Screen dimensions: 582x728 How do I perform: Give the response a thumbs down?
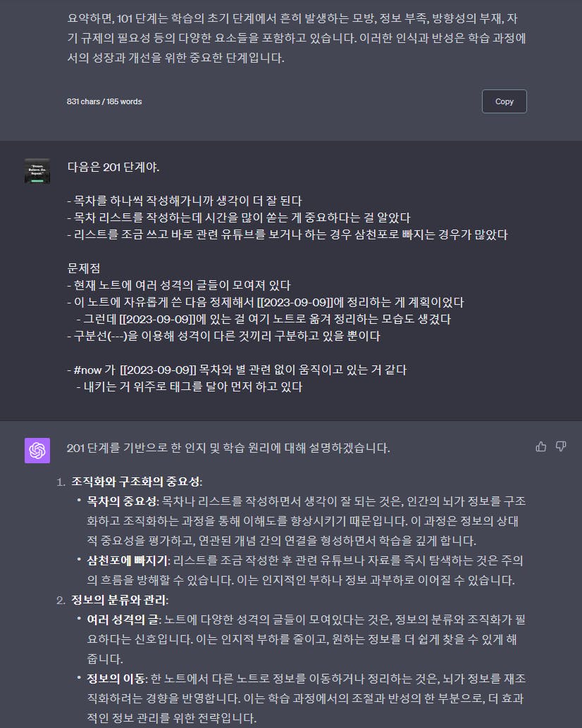coord(561,446)
